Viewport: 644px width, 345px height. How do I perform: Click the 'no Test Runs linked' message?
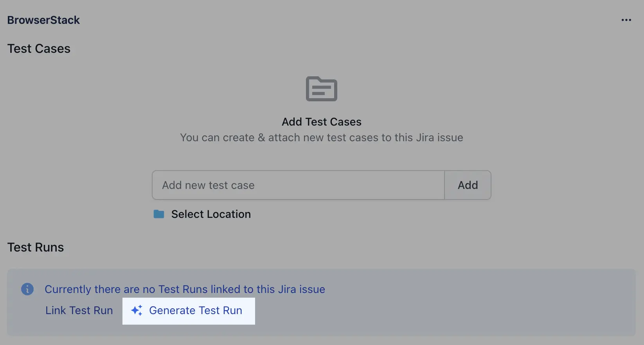click(x=185, y=289)
